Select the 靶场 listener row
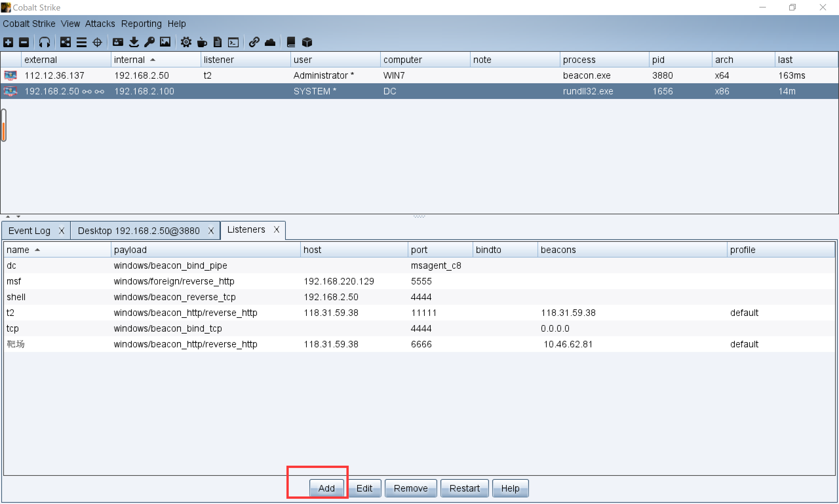The image size is (839, 504). (x=419, y=344)
